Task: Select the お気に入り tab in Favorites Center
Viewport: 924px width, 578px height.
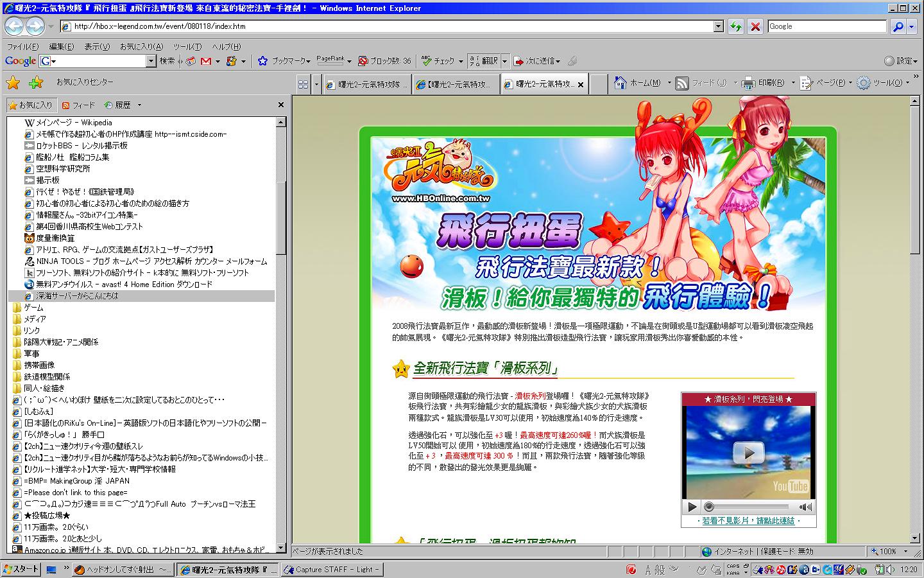Action: [x=30, y=105]
